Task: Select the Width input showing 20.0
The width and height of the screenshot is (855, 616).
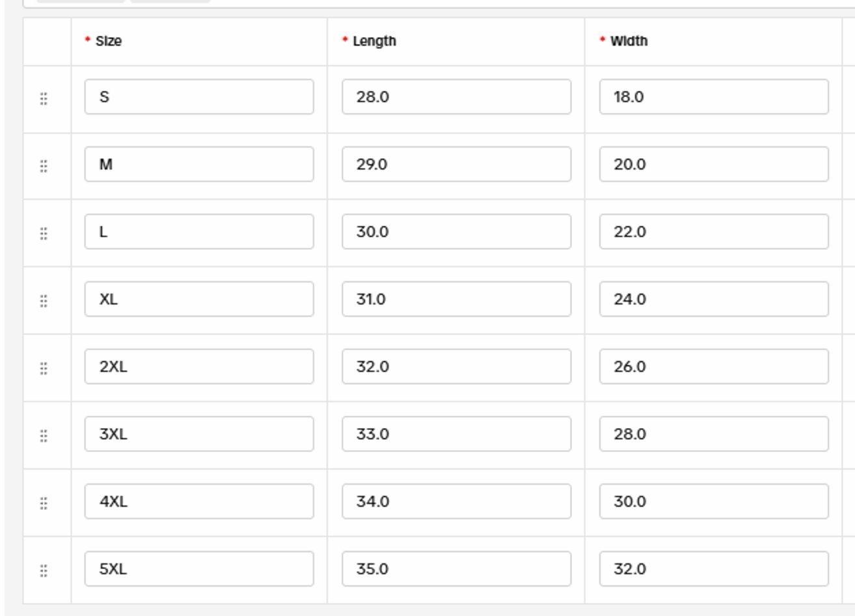Action: 713,165
